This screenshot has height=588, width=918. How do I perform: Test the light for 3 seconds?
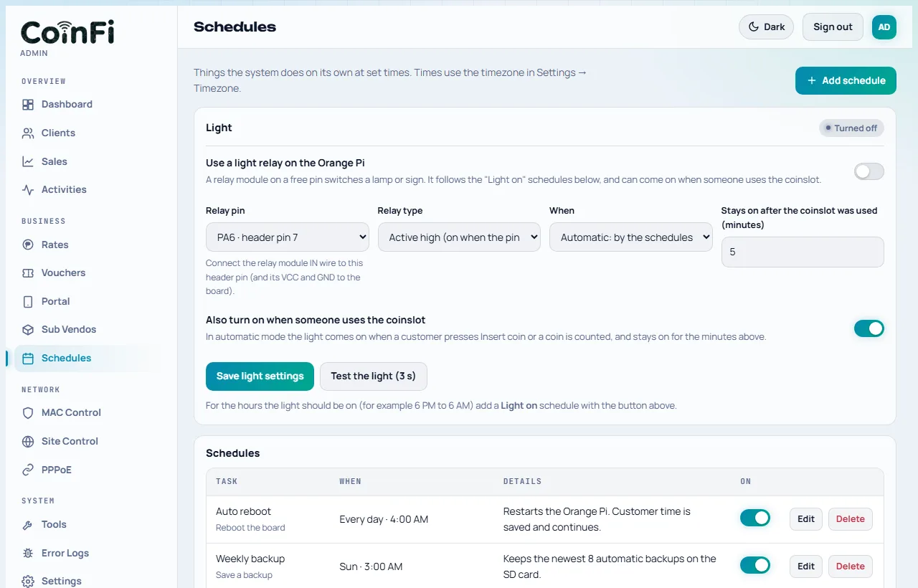373,376
